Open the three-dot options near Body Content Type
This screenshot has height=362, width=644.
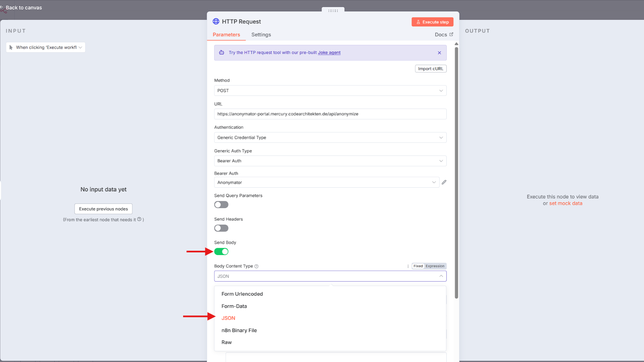click(408, 266)
